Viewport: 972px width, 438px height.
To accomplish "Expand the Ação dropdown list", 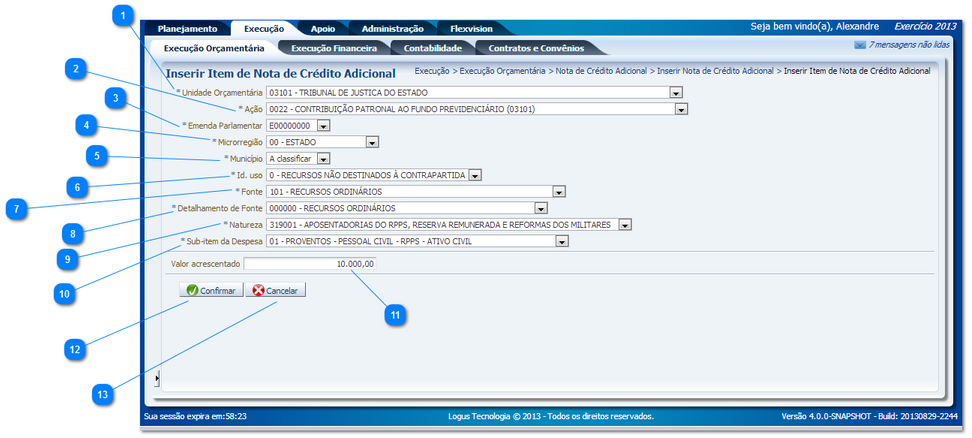I will coord(681,109).
